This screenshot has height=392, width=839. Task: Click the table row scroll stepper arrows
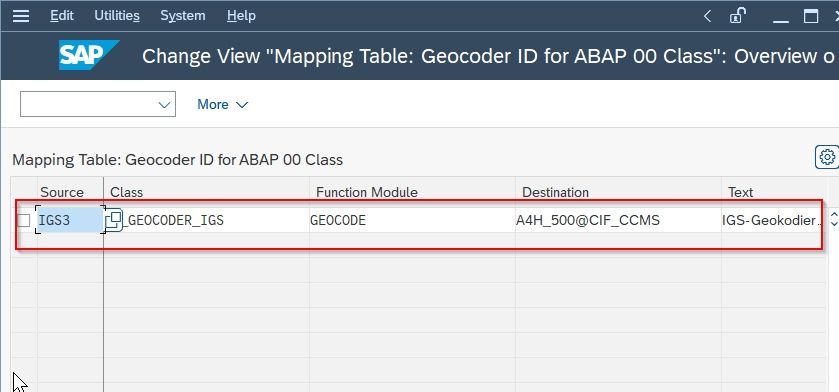click(x=834, y=219)
